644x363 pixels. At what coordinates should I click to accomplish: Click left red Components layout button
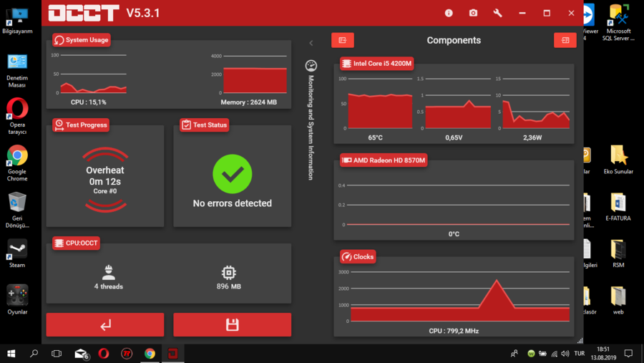[x=343, y=40]
